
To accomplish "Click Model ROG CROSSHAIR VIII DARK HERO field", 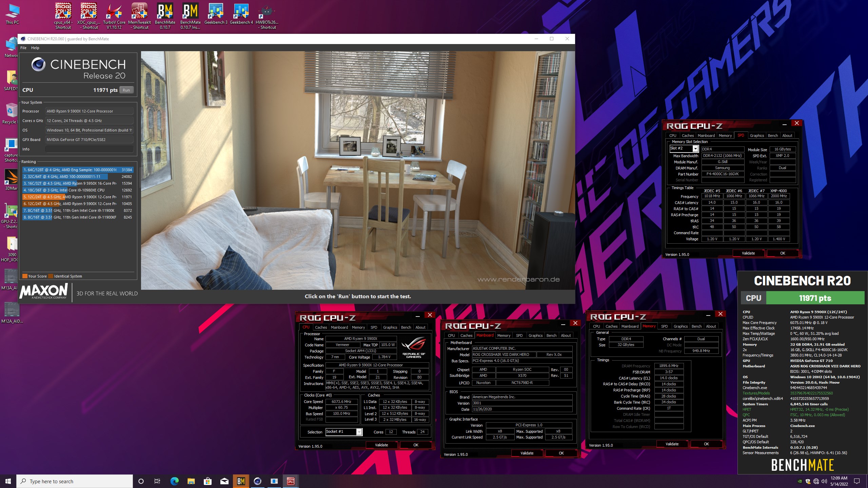I will [x=504, y=355].
